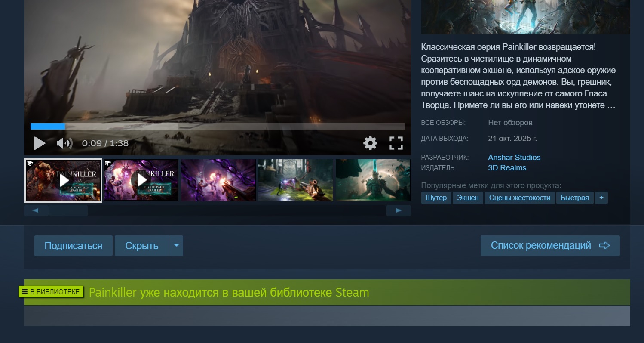Open the teal statue screenshot thumbnail

point(373,180)
